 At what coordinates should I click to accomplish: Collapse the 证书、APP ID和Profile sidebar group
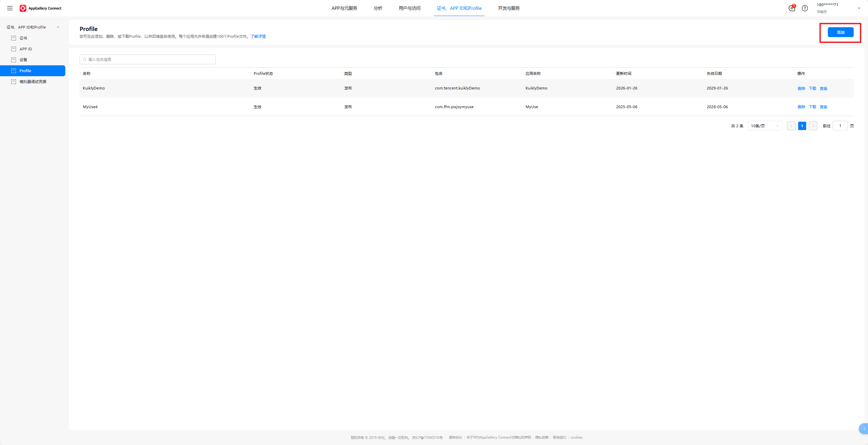[x=58, y=27]
